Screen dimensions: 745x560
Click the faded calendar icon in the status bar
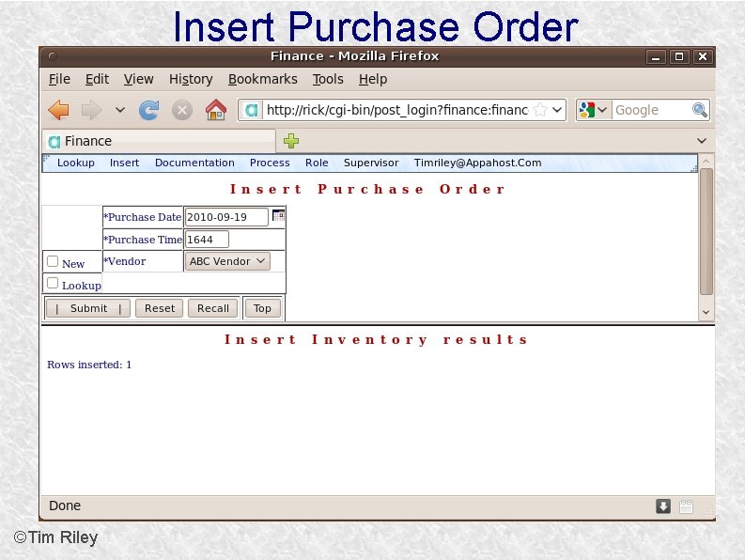tap(686, 506)
